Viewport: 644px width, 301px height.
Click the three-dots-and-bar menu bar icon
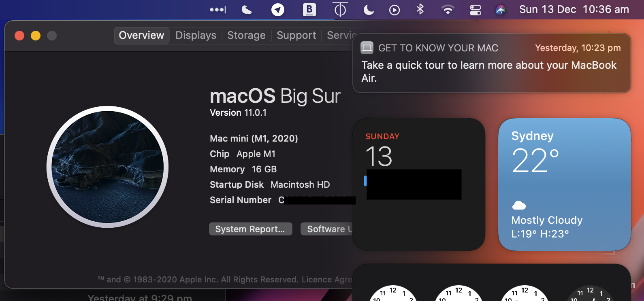pyautogui.click(x=218, y=10)
